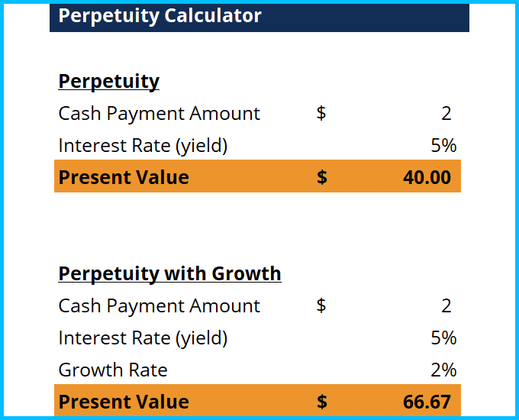Click the Perpetuity Calculator title header
Viewport: 519px width, 420px height.
(x=160, y=15)
